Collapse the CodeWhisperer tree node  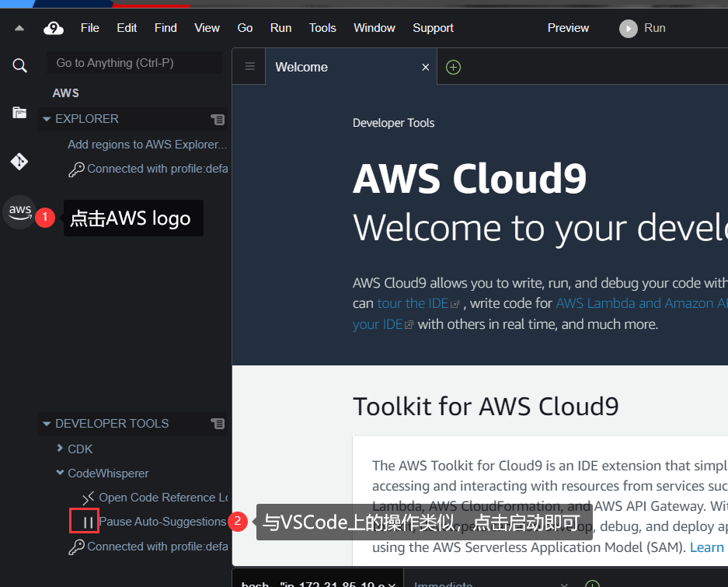tap(60, 473)
